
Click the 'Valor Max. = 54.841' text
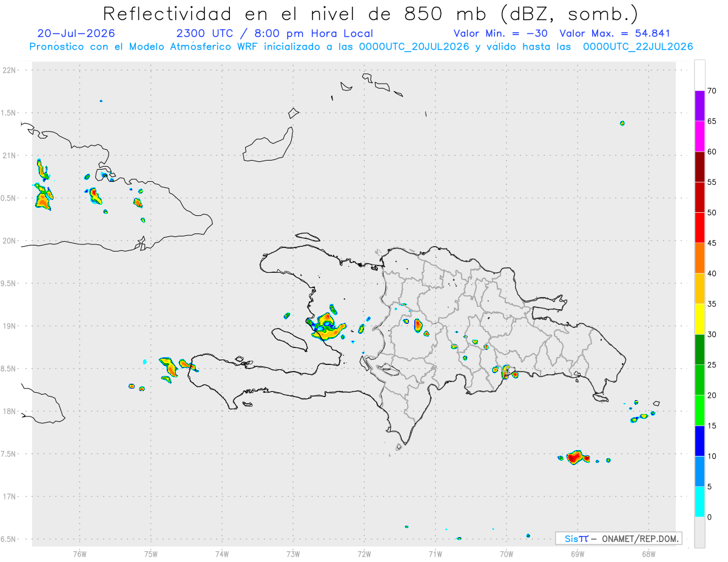(615, 33)
